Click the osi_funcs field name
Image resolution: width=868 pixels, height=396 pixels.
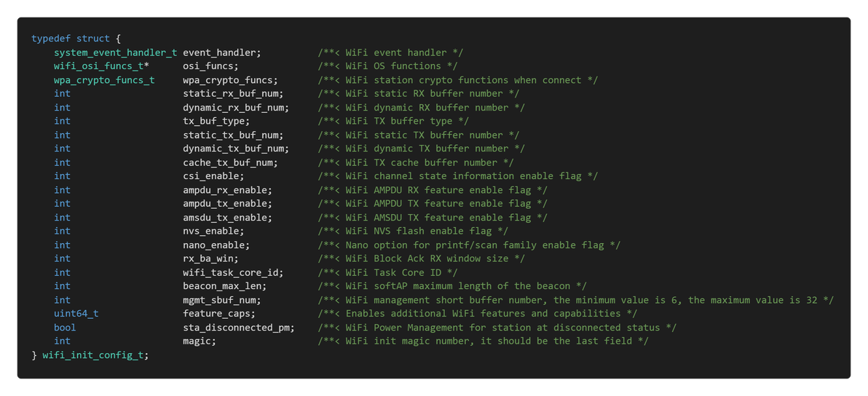point(210,66)
